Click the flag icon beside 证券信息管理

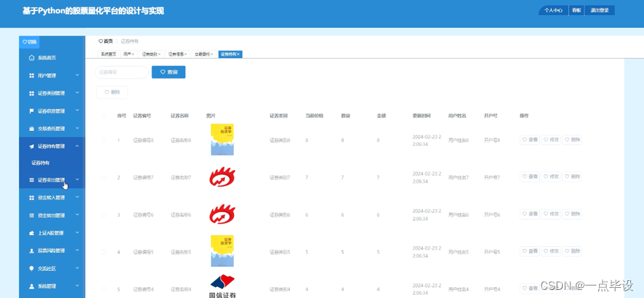point(31,111)
